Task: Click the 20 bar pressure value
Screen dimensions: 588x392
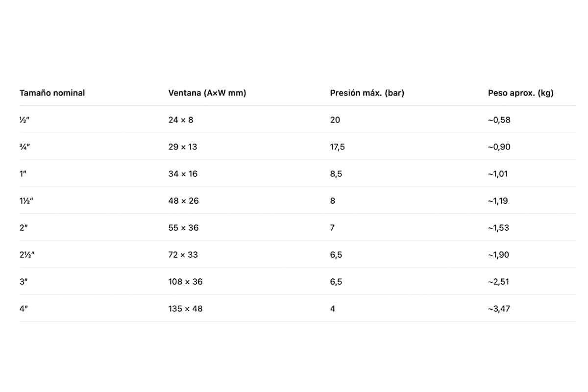Action: pos(335,120)
